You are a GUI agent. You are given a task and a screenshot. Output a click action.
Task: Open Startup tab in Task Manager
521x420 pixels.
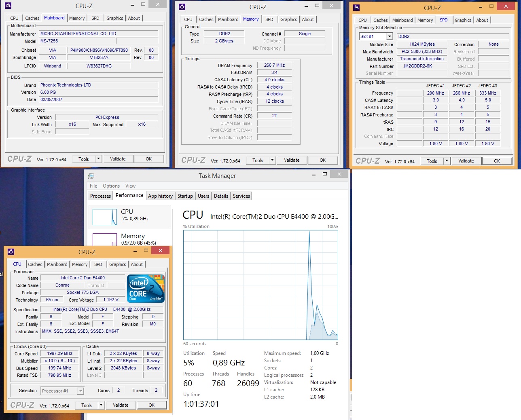185,196
